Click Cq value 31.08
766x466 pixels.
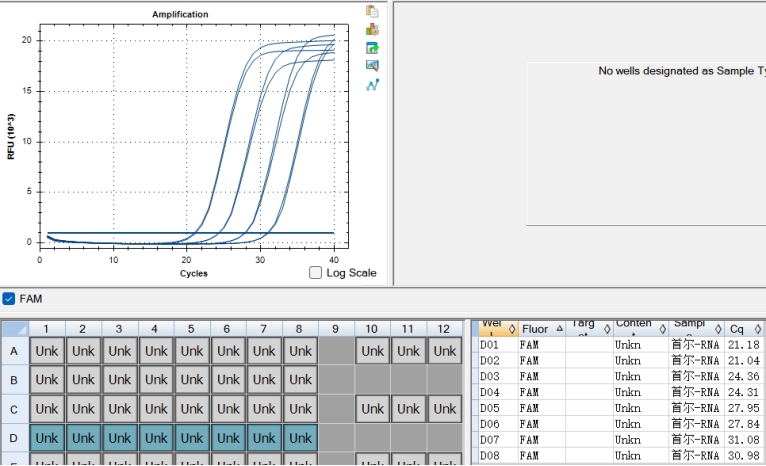[x=744, y=440]
